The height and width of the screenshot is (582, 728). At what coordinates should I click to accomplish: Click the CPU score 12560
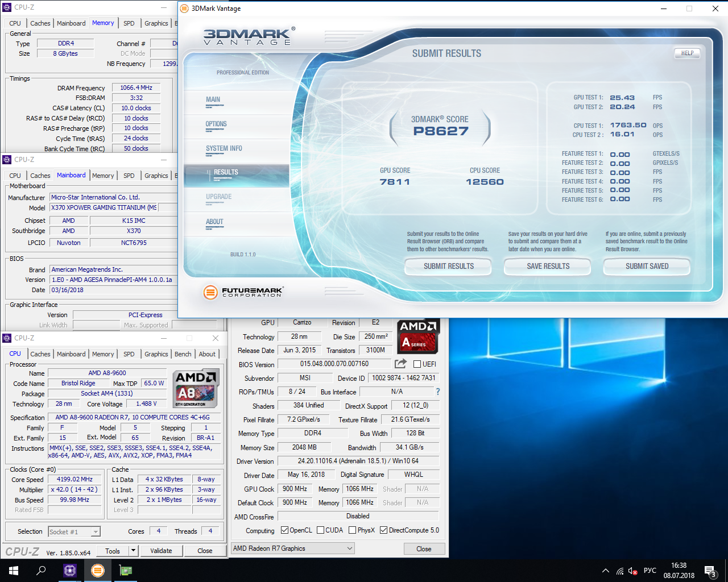(x=485, y=182)
